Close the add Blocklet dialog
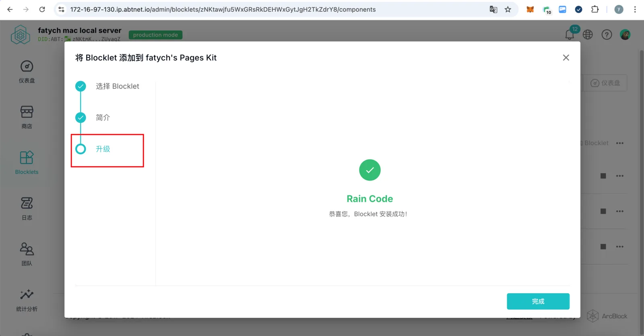This screenshot has width=644, height=336. [x=566, y=58]
